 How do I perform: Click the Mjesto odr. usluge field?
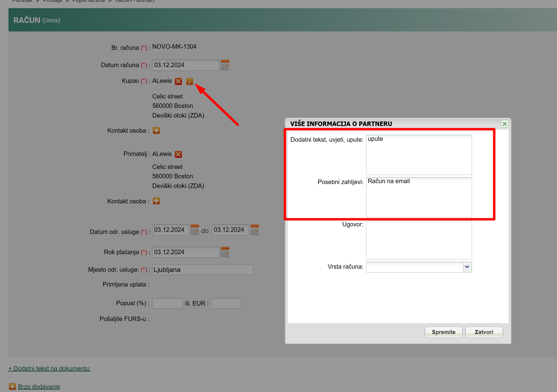(202, 270)
